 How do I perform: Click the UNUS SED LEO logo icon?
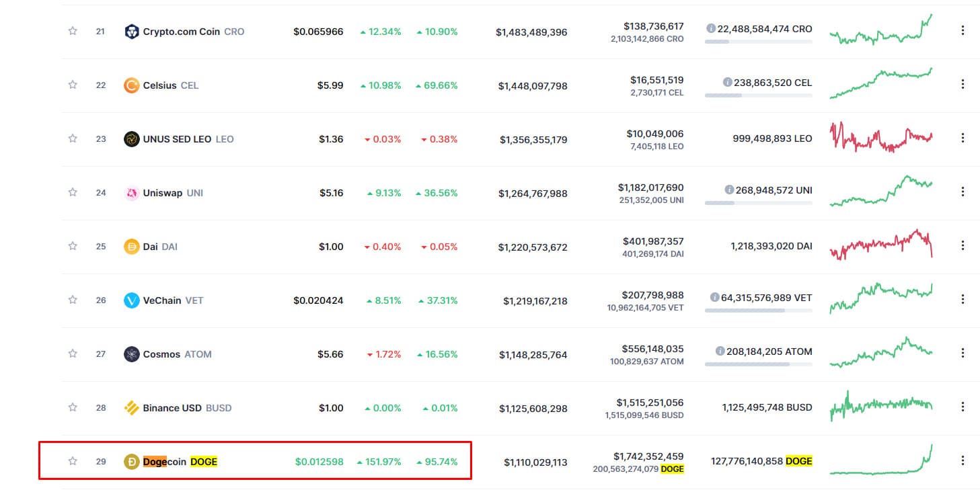[132, 139]
